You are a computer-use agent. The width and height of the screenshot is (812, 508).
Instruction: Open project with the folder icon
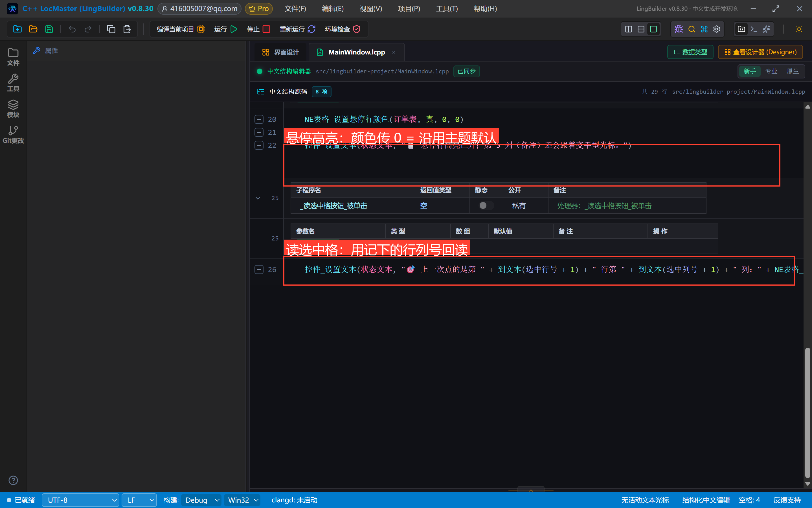click(x=33, y=29)
